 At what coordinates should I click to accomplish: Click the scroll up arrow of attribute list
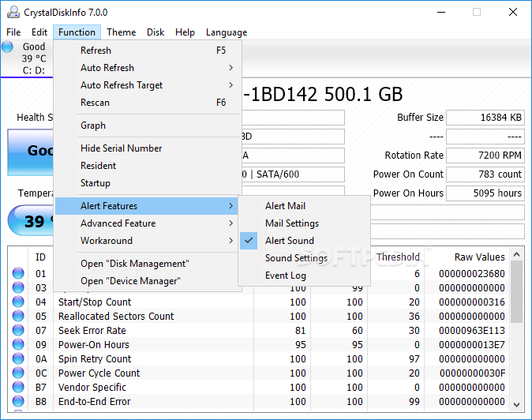516,254
